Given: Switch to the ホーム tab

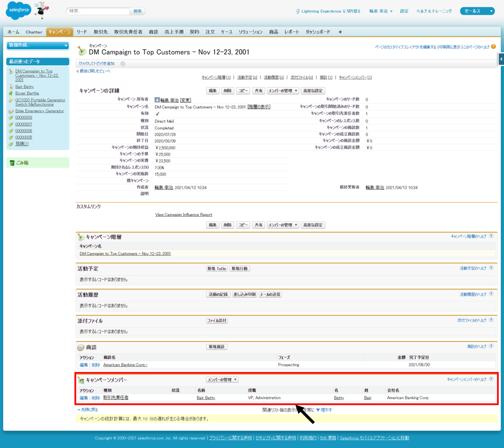Looking at the screenshot, I should [13, 32].
